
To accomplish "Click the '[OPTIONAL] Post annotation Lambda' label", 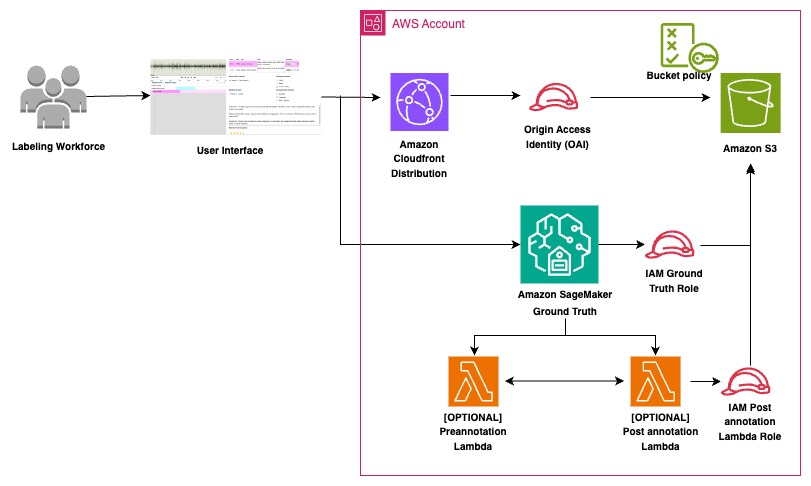I will [x=660, y=432].
